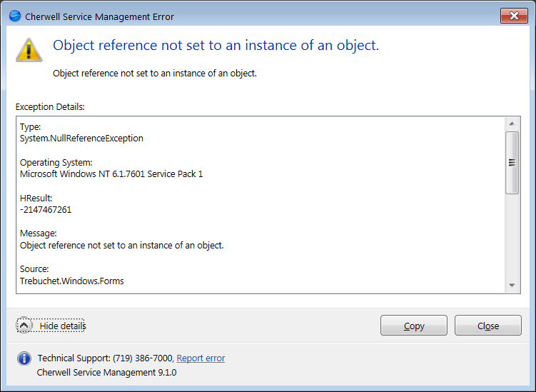Viewport: 536px width, 392px height.
Task: Click the empty scrollbar track below thumb
Action: tap(512, 236)
